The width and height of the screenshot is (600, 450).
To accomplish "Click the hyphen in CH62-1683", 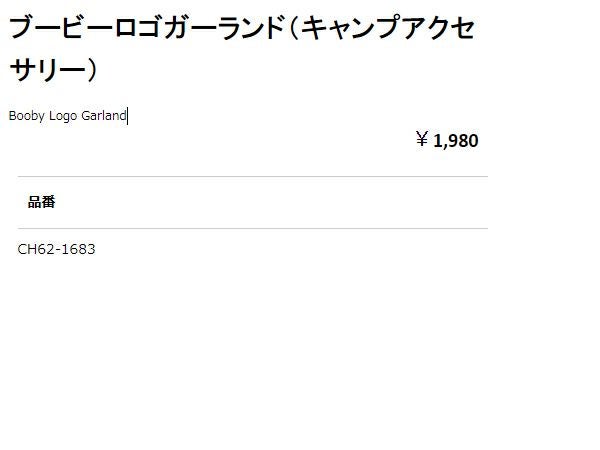I will point(58,250).
